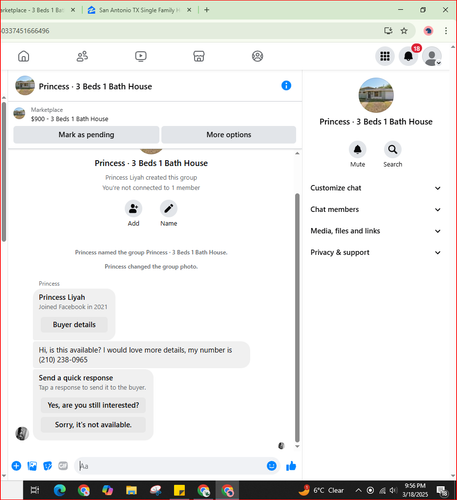Click 'Princess changed the group photo.' text

[151, 267]
